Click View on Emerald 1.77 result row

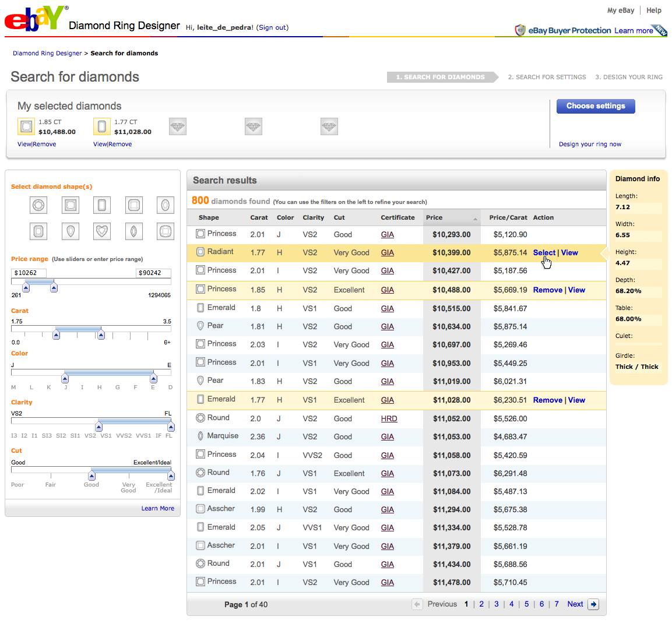[576, 400]
